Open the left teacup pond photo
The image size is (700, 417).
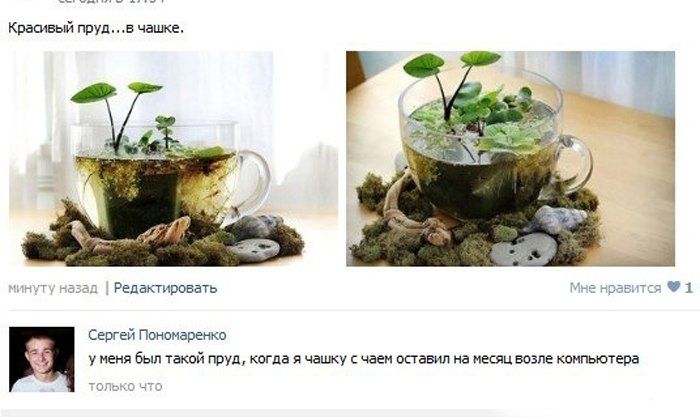(x=173, y=158)
